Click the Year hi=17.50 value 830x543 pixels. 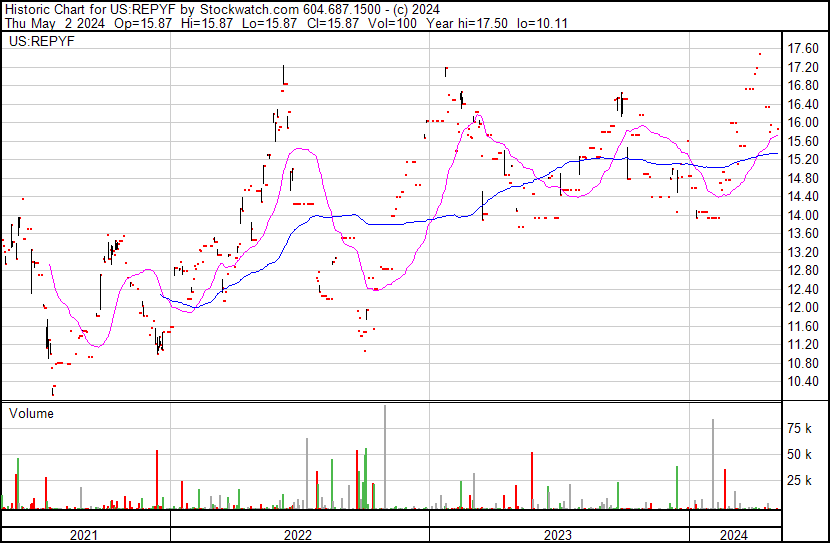click(467, 23)
